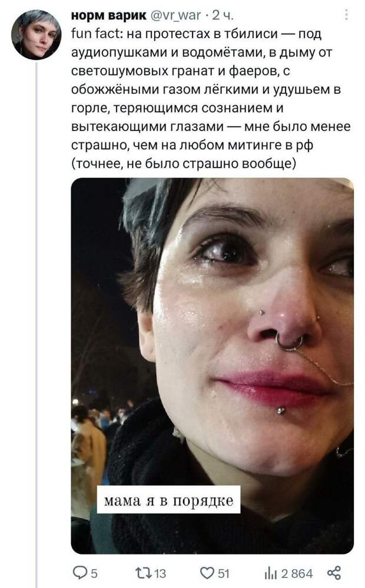The image size is (365, 588).
Task: Open the @vr_war handle link
Action: [x=176, y=15]
